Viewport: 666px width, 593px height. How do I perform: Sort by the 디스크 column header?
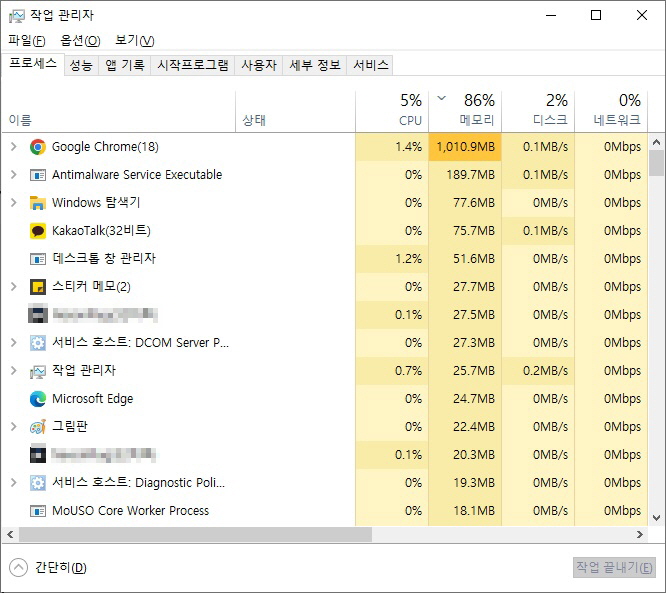coord(538,111)
